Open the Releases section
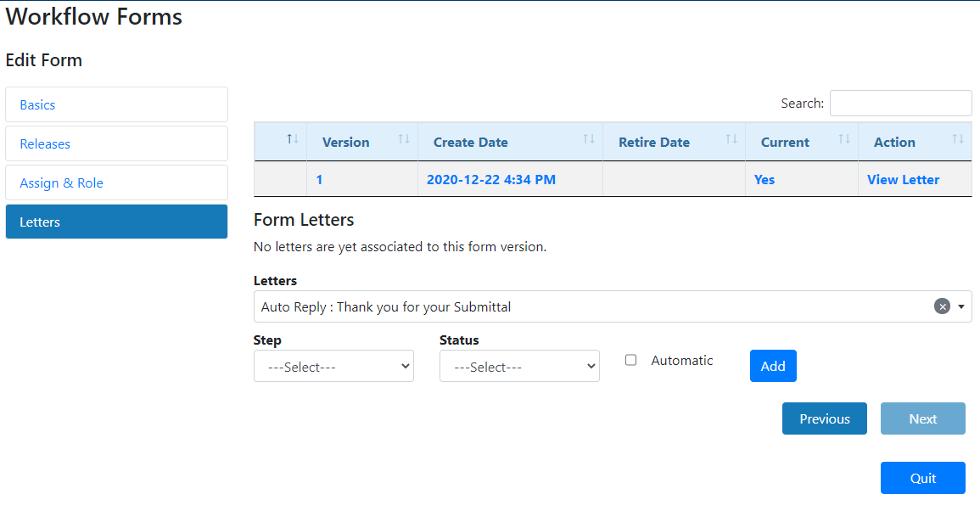Screen dimensions: 980x511 [x=116, y=143]
